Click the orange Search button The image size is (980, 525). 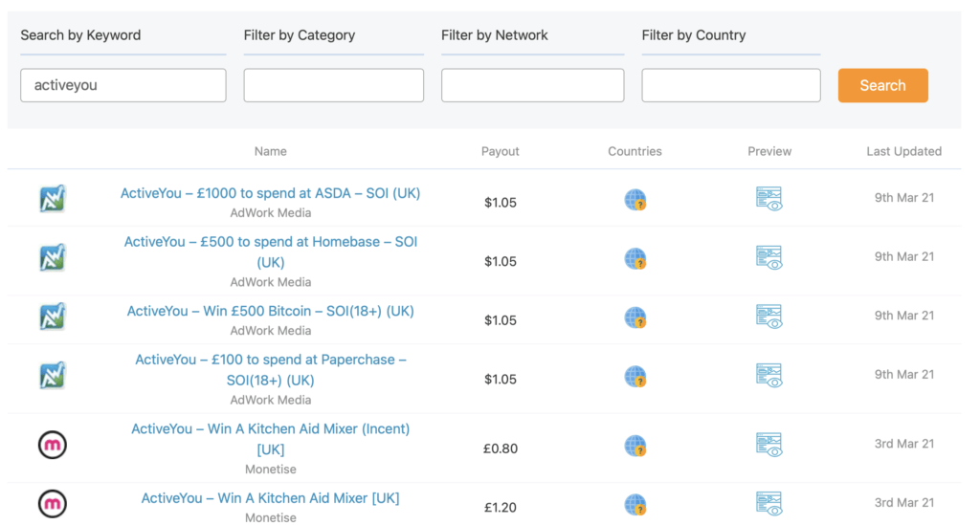[x=882, y=85]
